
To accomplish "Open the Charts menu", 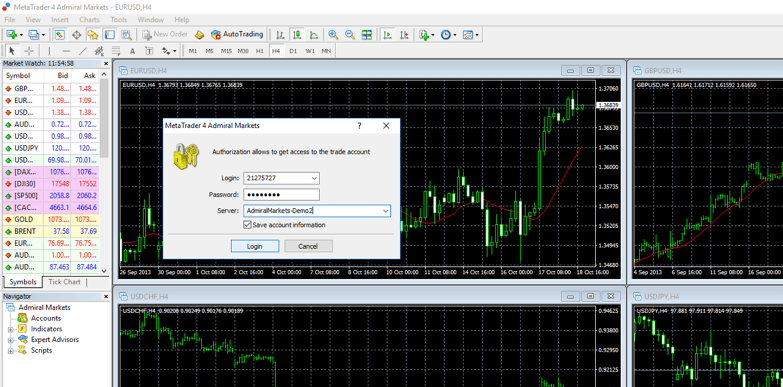I will point(89,19).
